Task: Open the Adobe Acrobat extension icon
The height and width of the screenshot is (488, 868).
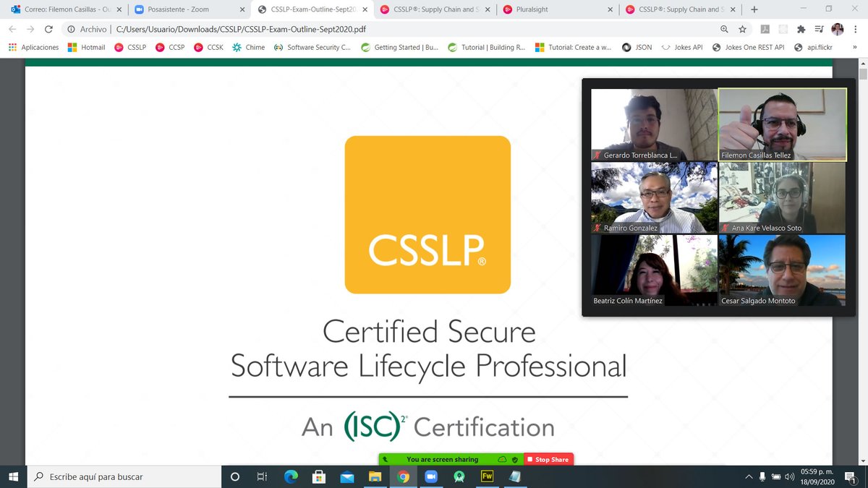Action: click(x=764, y=29)
